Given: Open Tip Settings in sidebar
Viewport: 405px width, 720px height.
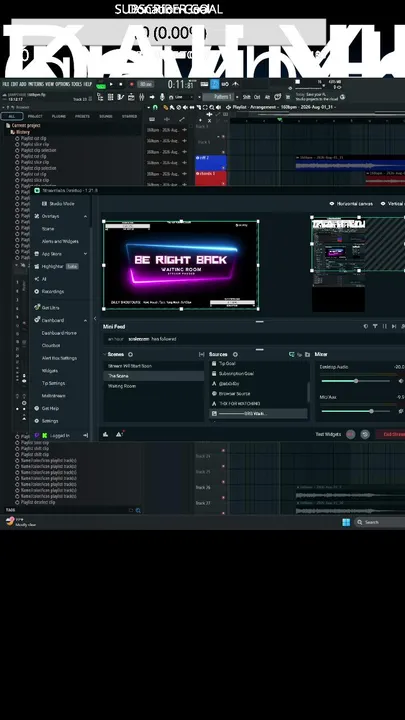Looking at the screenshot, I should (53, 383).
